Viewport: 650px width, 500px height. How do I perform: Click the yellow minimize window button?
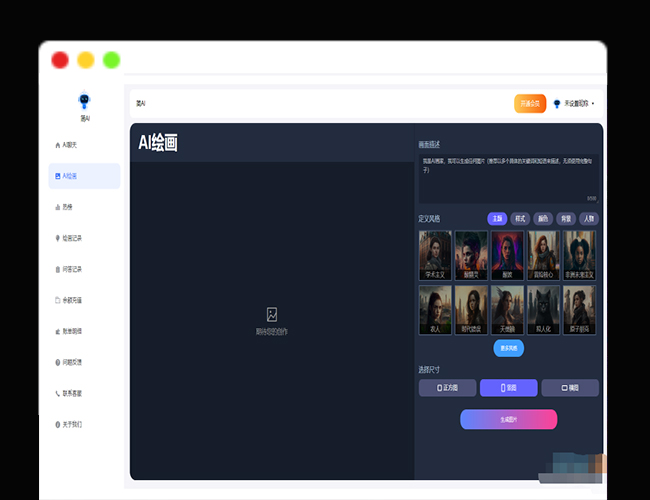[86, 60]
